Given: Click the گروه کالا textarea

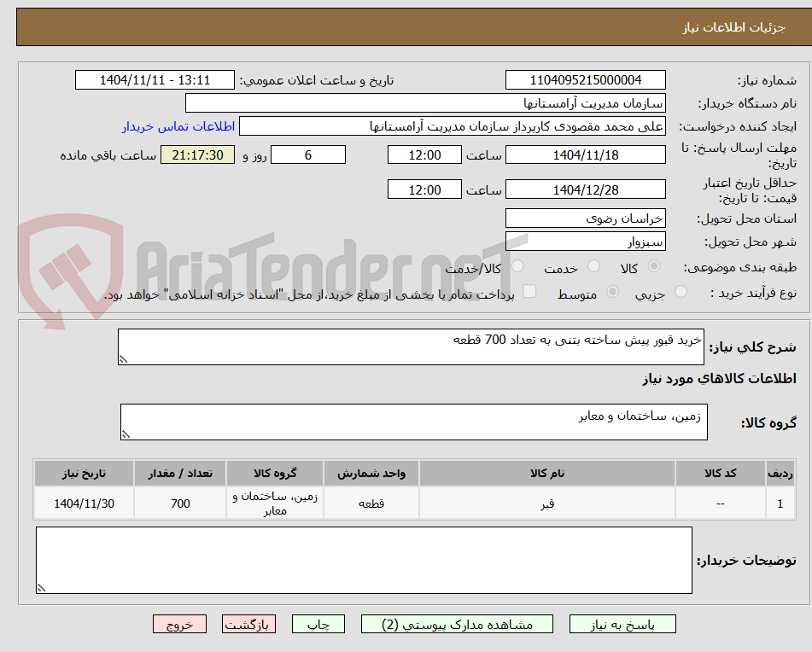Looking at the screenshot, I should click(414, 422).
